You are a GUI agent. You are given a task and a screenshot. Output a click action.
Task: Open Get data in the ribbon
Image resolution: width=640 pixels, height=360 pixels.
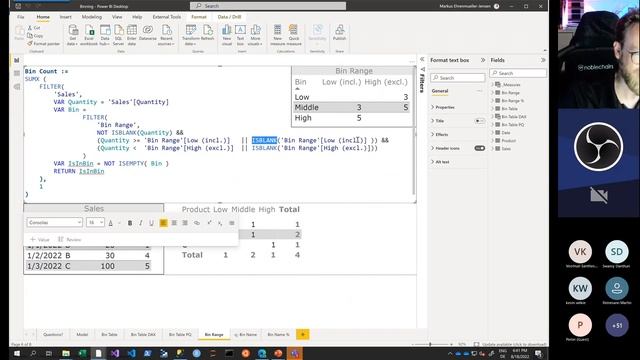pos(73,35)
